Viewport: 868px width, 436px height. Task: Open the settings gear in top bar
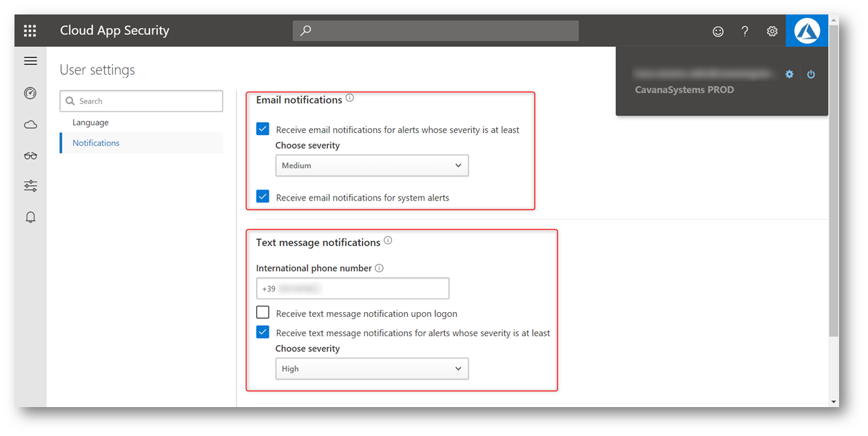(x=772, y=31)
